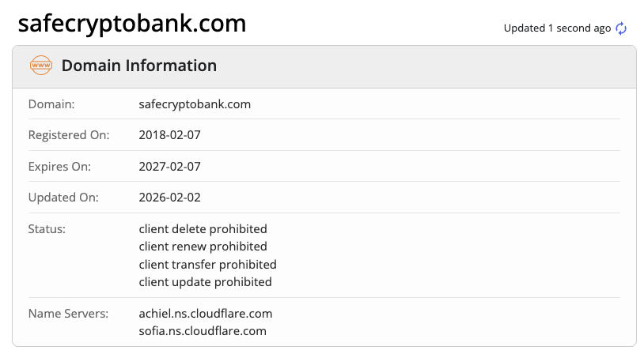Click name server sofia.ns.cloudflare.com
This screenshot has height=354, width=644.
(203, 331)
